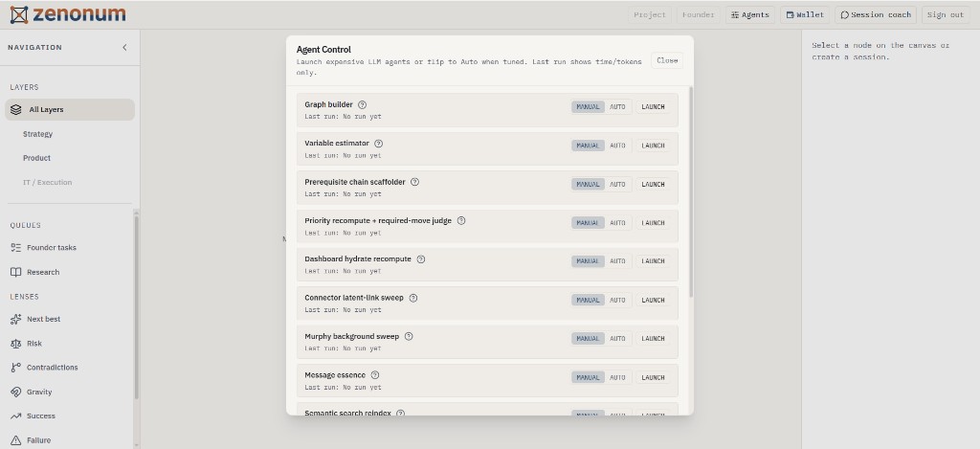
Task: Select Manual mode for Variable estimator
Action: pyautogui.click(x=588, y=146)
